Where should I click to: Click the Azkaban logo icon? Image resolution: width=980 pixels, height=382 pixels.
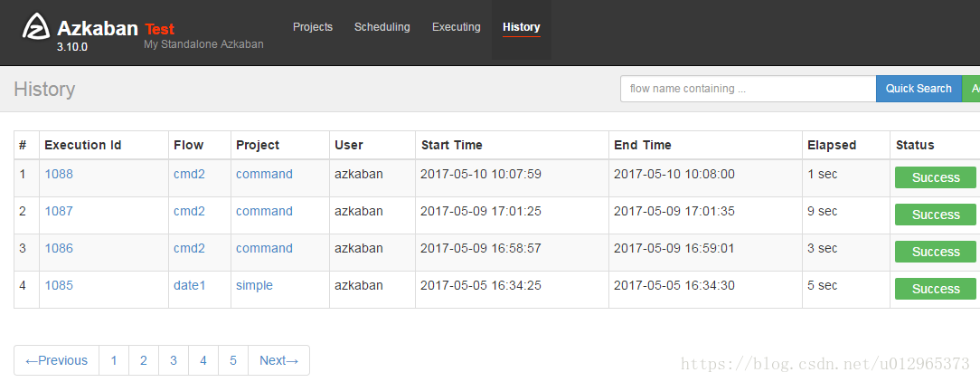click(x=36, y=27)
